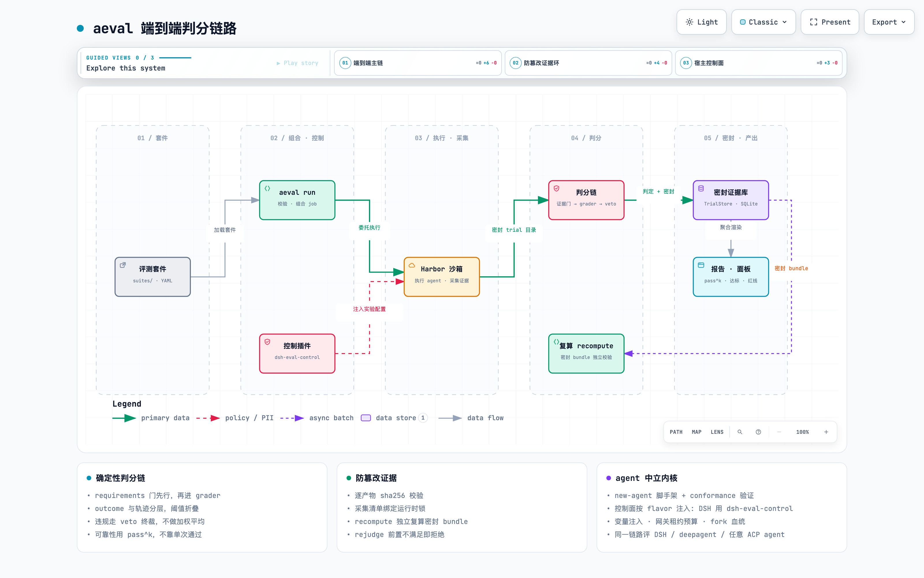The height and width of the screenshot is (578, 924).
Task: Open the help question-mark icon
Action: pos(758,432)
